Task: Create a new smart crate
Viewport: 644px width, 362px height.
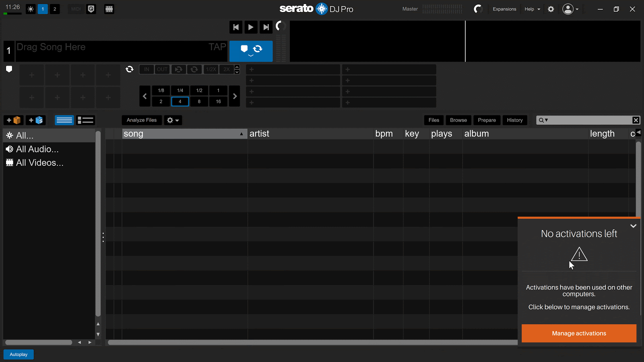Action: (x=35, y=120)
